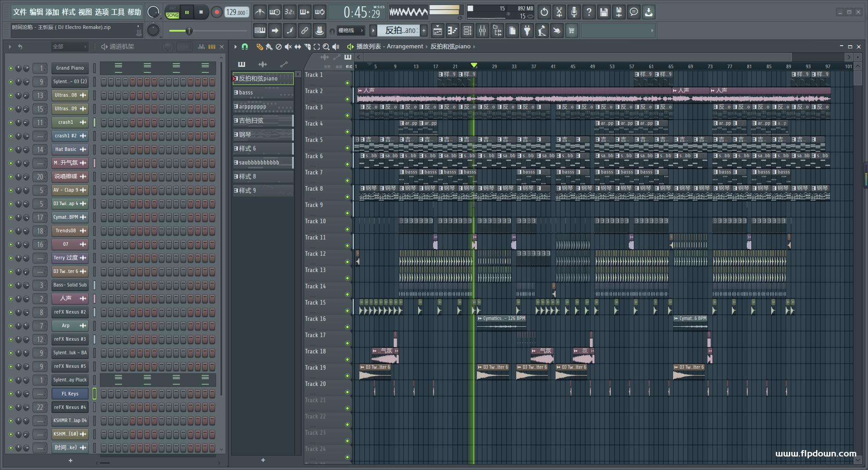The height and width of the screenshot is (470, 868).
Task: Click the save project floppy icon
Action: tap(604, 12)
